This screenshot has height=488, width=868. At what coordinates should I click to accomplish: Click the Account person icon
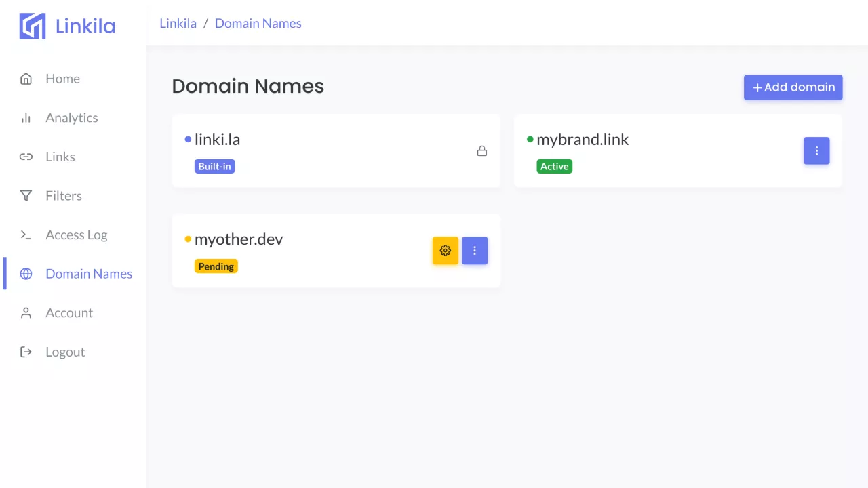(26, 313)
